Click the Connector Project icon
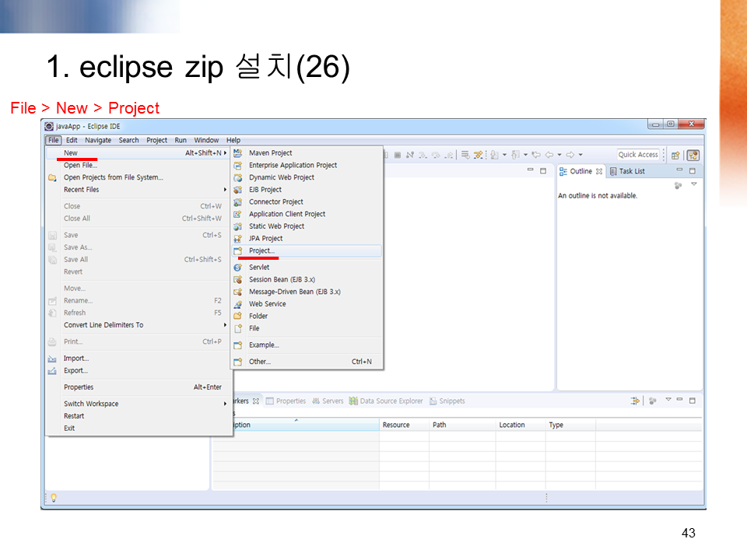Image resolution: width=747 pixels, height=560 pixels. pos(238,202)
